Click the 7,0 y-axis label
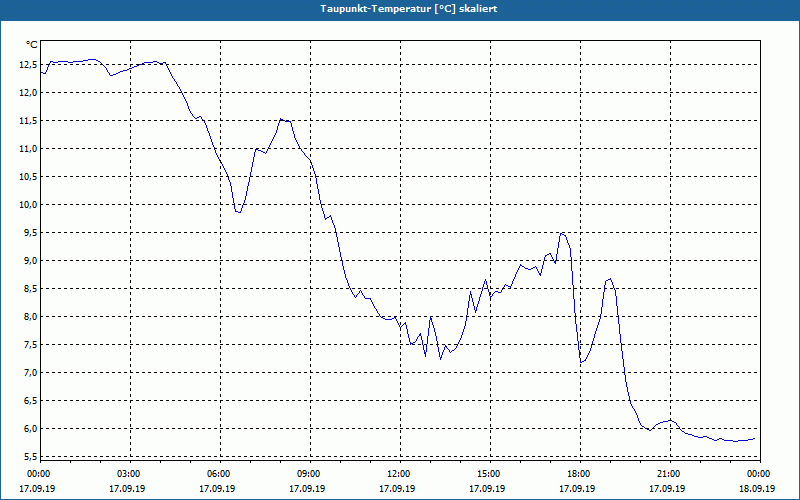 coord(31,373)
